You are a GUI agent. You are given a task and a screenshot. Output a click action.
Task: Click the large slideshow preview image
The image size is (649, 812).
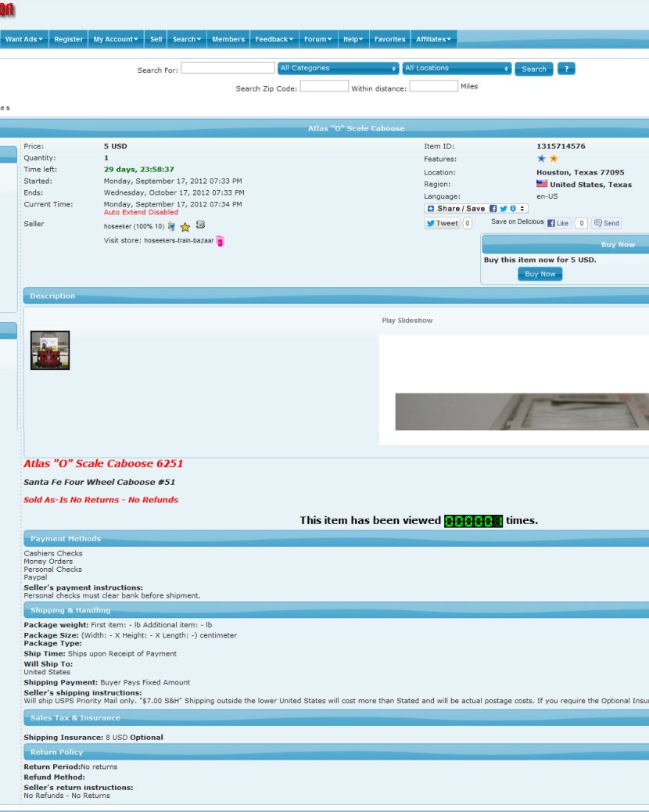tap(522, 411)
